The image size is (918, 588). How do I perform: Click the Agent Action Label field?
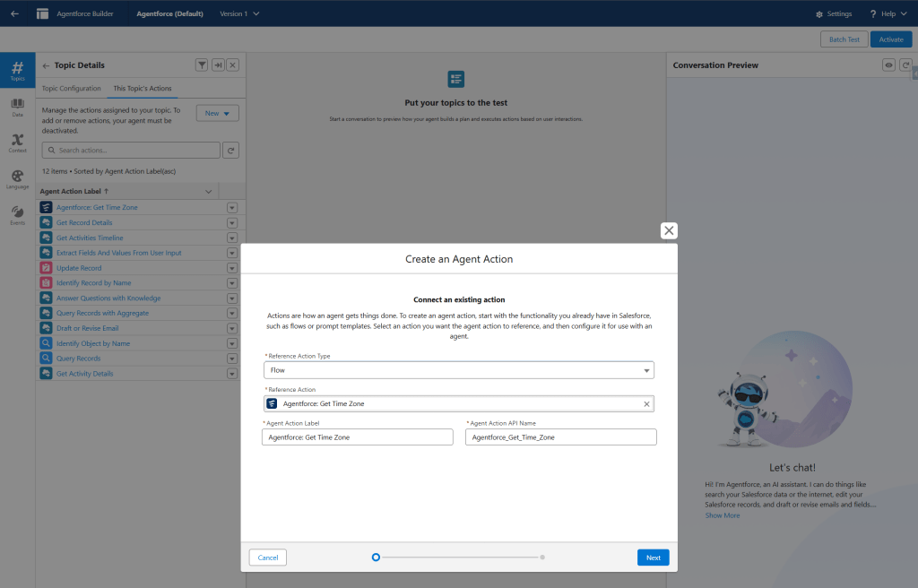click(358, 437)
